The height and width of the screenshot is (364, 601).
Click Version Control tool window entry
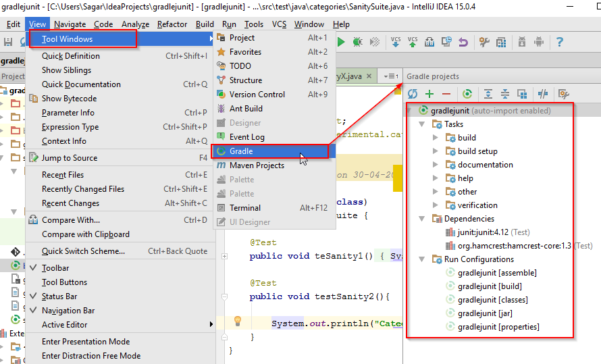[274, 95]
